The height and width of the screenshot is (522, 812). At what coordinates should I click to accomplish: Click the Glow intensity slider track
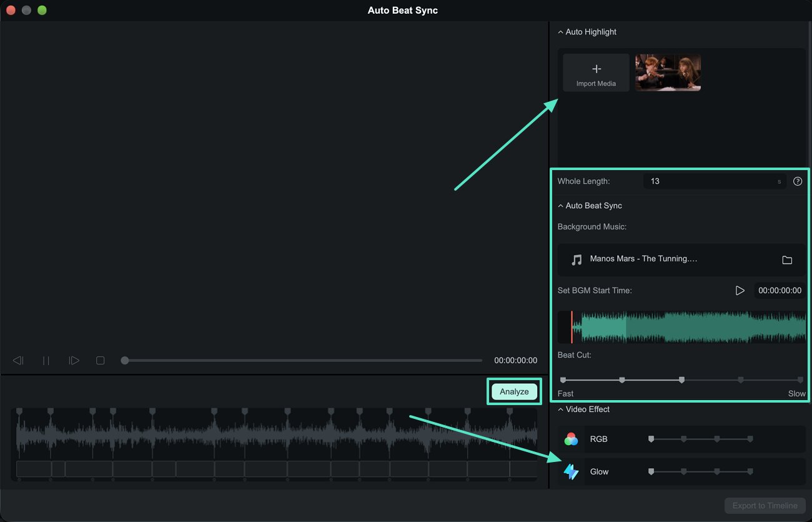click(701, 471)
